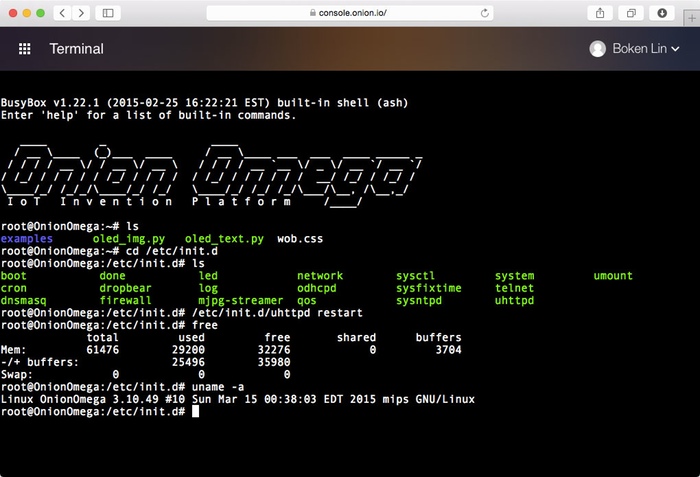Click 'umount' in init.d listing
This screenshot has height=477, width=700.
coord(613,276)
